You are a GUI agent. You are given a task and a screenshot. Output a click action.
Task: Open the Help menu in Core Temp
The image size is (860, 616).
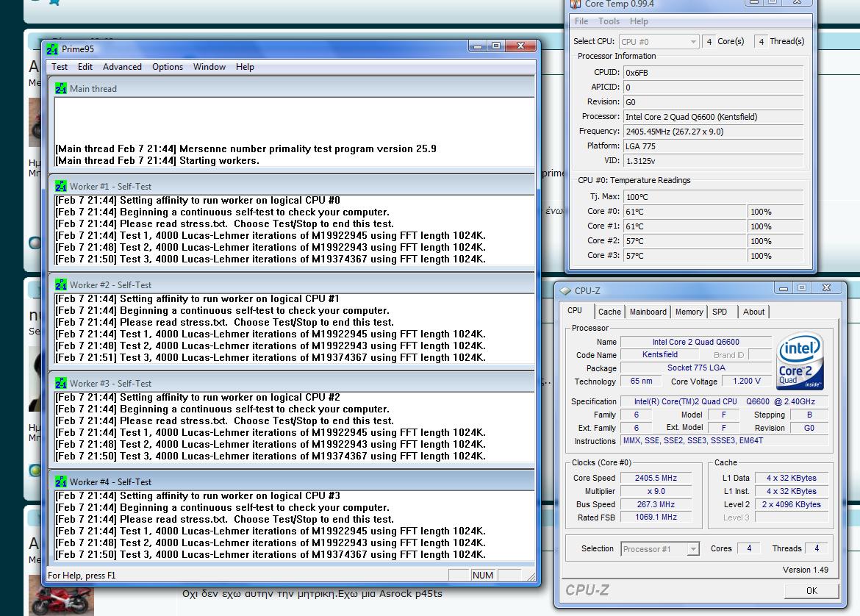[x=639, y=21]
